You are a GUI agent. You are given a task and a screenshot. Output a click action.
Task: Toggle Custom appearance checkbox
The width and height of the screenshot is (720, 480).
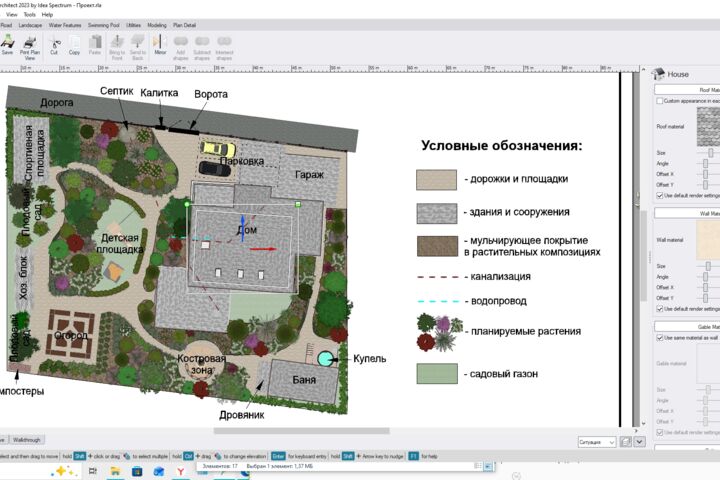pos(659,101)
